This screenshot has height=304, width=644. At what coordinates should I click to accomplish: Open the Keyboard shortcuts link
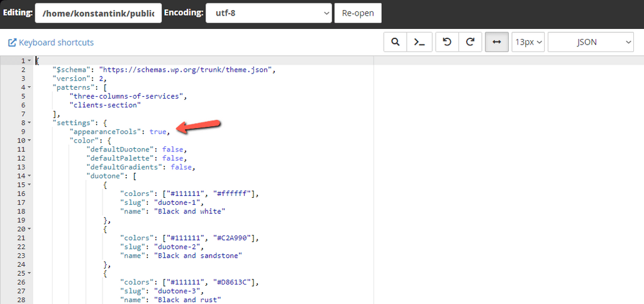coord(51,43)
